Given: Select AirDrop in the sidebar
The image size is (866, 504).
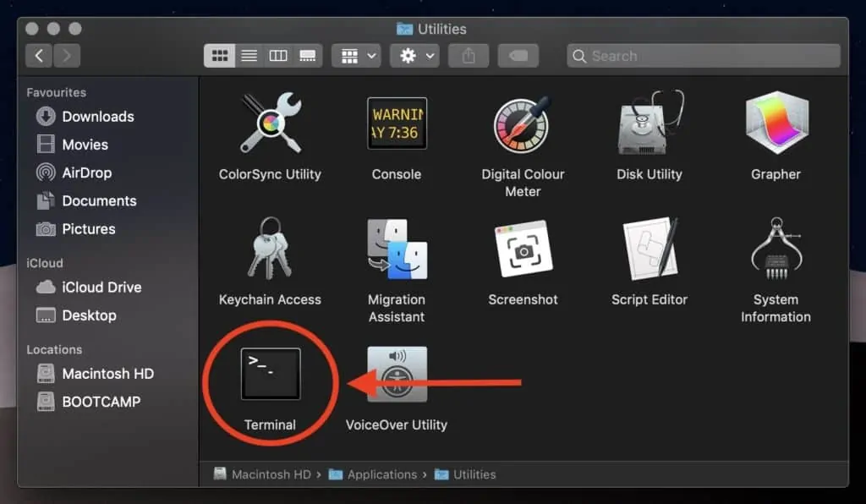Looking at the screenshot, I should point(74,173).
